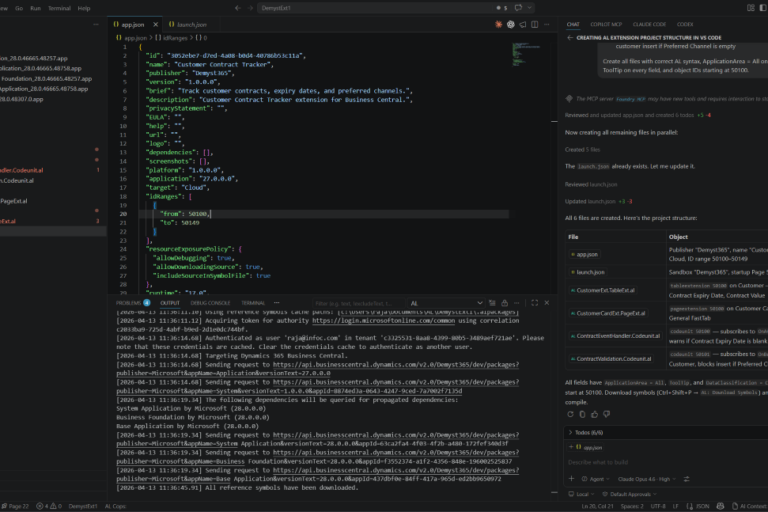
Task: Click UTF-8 encoding in status bar
Action: 658,506
